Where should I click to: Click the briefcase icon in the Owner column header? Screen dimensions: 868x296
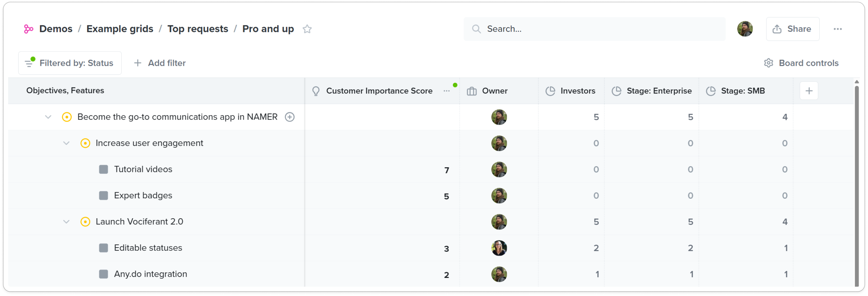tap(471, 91)
